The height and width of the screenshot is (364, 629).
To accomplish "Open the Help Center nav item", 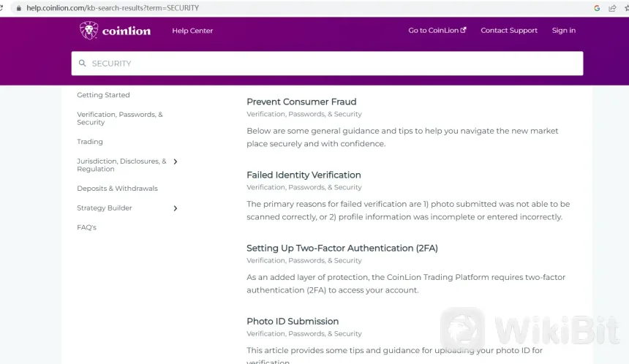I will coord(192,31).
